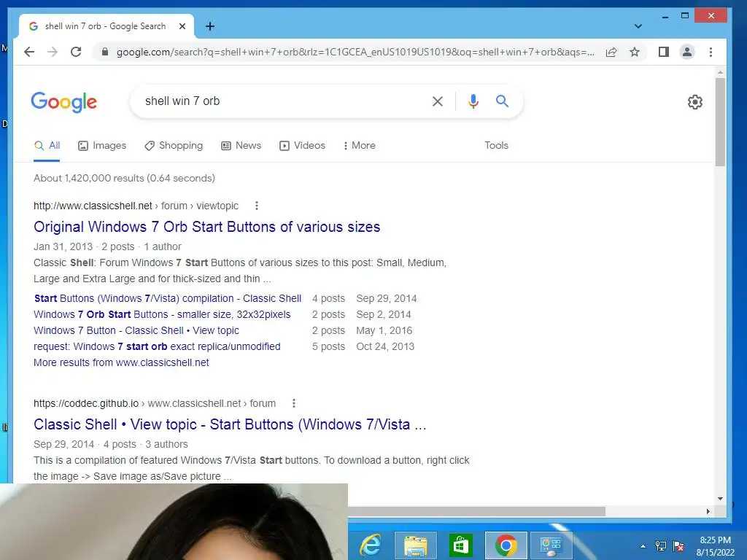Click the network tray icon
747x560 pixels.
click(x=661, y=546)
